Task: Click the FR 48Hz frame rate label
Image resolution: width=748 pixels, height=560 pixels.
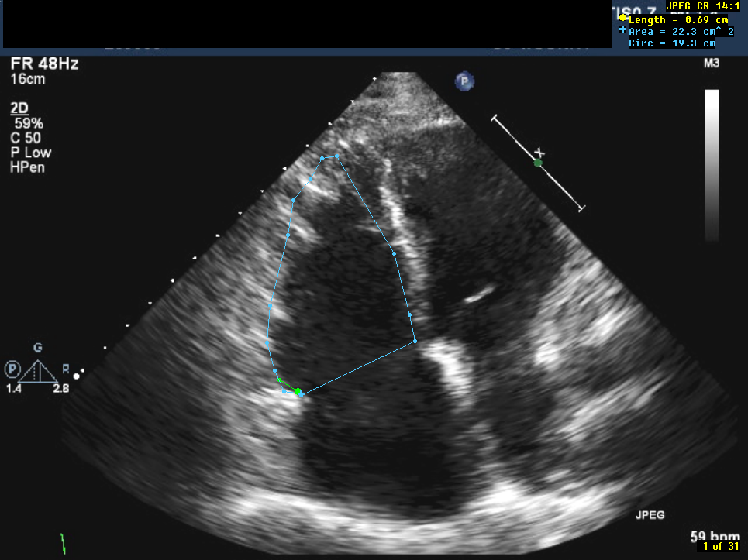Action: pyautogui.click(x=44, y=64)
